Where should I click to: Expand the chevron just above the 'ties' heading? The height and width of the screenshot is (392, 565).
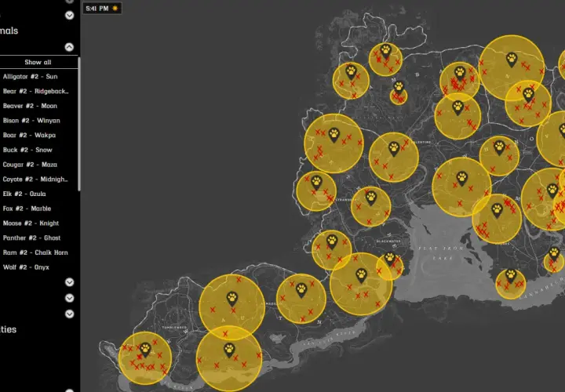(69, 314)
